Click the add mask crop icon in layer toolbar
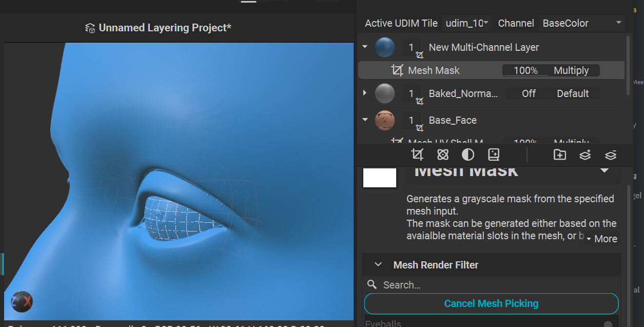This screenshot has height=327, width=644. [x=417, y=155]
